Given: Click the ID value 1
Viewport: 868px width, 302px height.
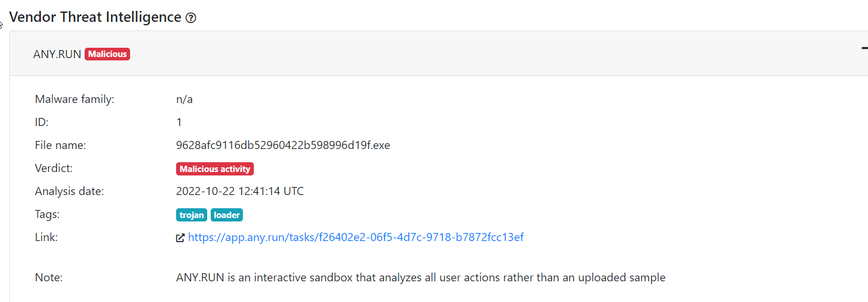Looking at the screenshot, I should click(179, 122).
